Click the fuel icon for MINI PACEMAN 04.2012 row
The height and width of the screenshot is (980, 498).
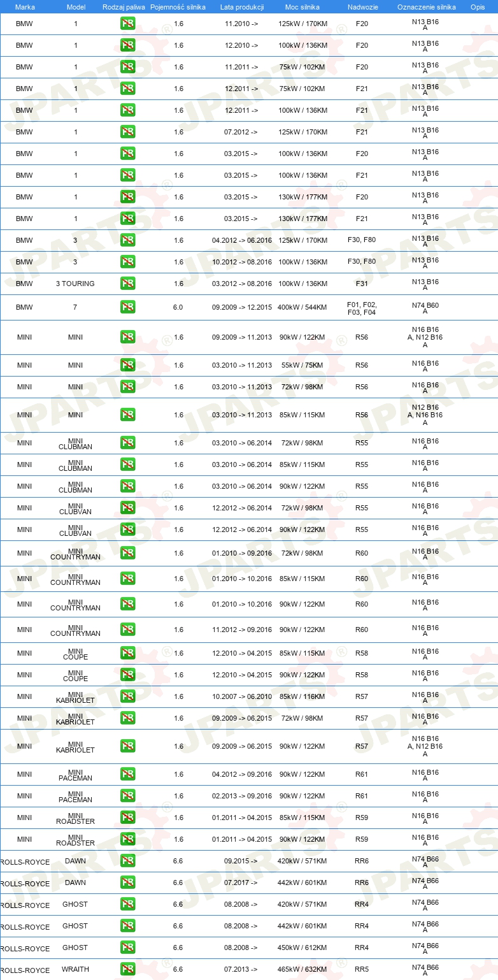[127, 774]
